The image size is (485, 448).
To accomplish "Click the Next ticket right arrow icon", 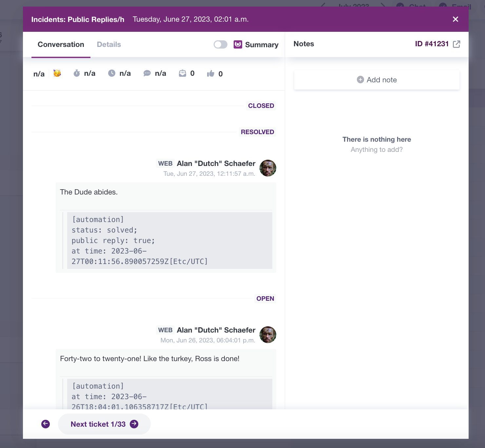I will tap(134, 424).
